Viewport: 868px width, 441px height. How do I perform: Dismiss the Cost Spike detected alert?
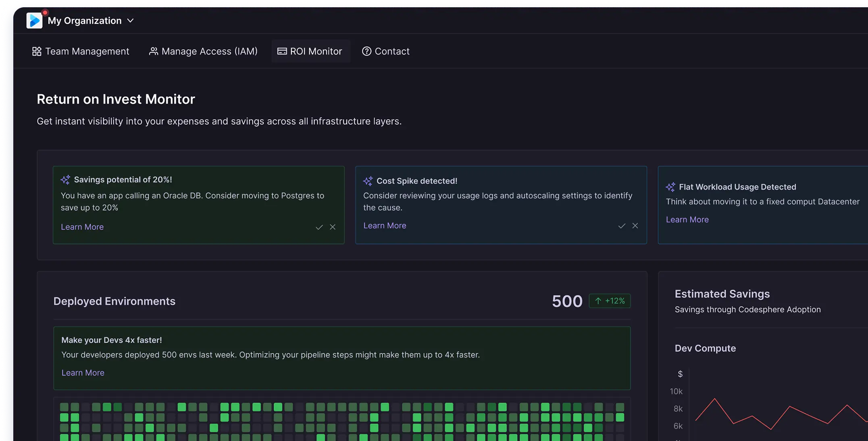point(635,226)
